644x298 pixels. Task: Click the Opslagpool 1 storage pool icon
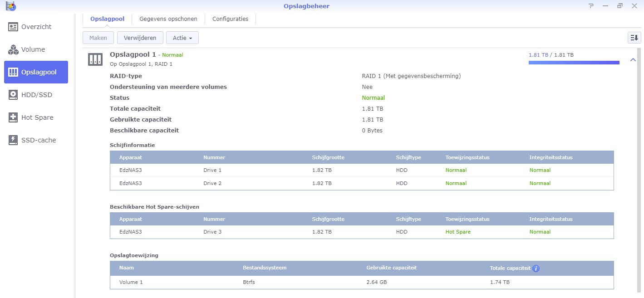point(95,59)
